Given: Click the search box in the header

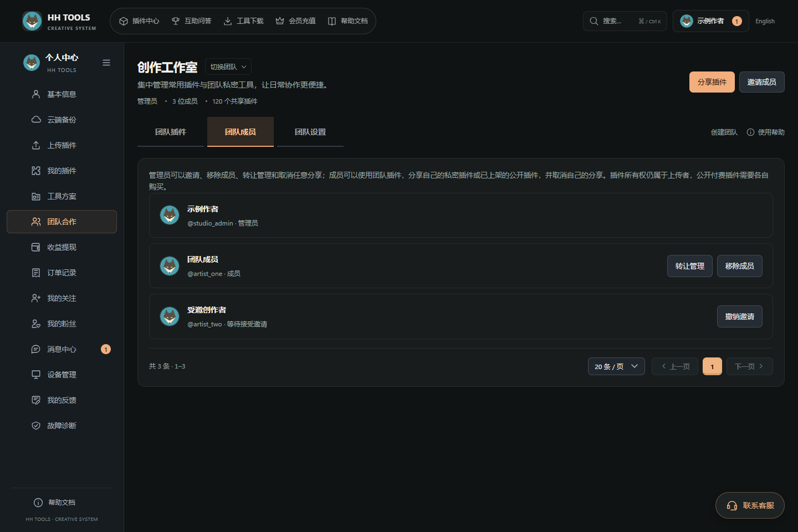Looking at the screenshot, I should coord(625,21).
